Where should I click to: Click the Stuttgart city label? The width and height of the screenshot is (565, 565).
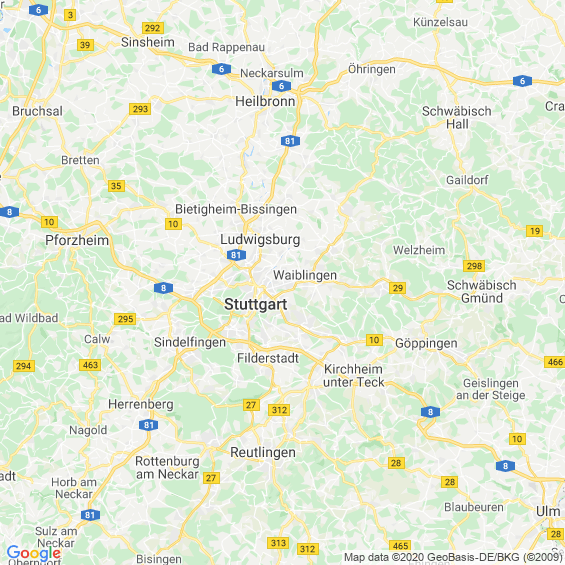coord(255,305)
